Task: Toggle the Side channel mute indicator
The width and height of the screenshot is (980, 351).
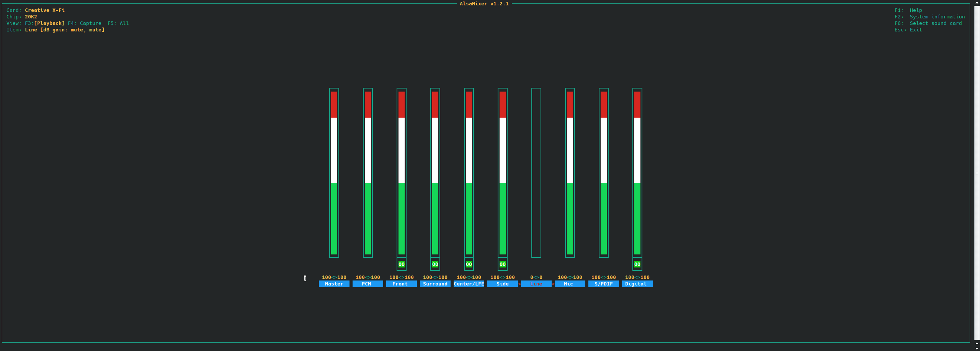Action: click(502, 264)
